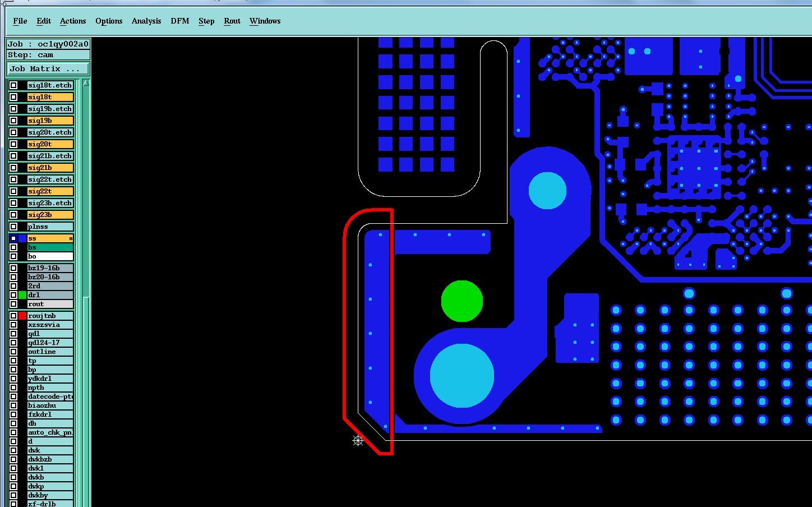Select the bz19-16b layer name
The width and height of the screenshot is (812, 507).
[50, 268]
